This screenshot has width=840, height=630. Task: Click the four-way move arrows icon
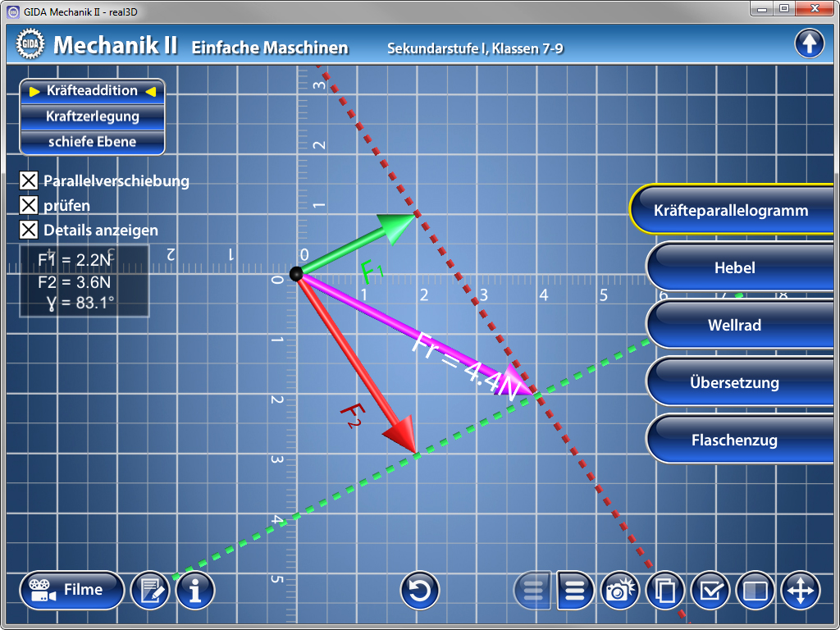(800, 591)
